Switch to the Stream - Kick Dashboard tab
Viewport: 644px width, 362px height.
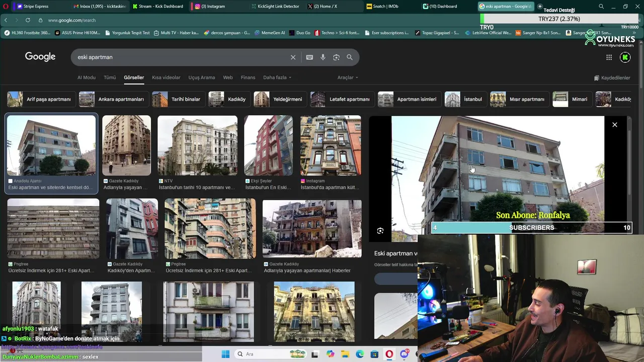coord(158,6)
